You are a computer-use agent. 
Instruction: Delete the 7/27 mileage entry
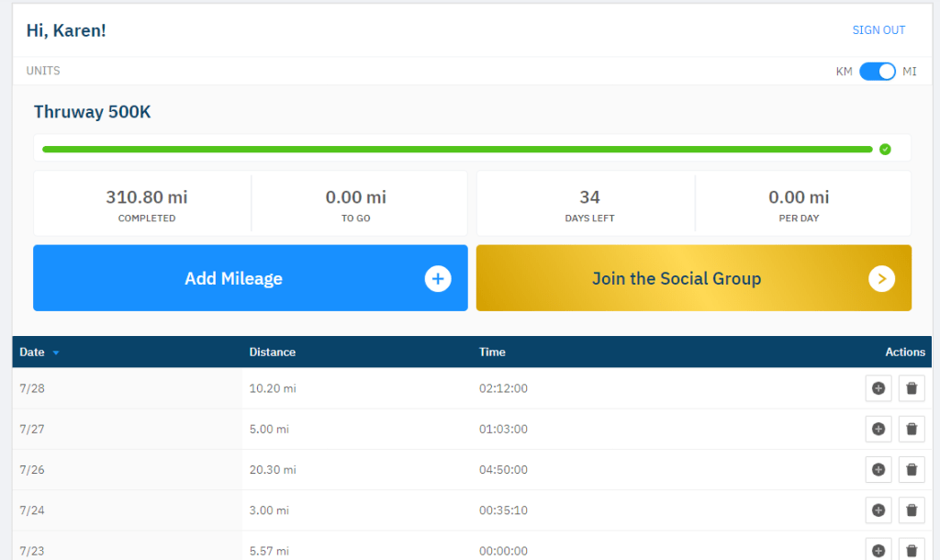coord(911,429)
